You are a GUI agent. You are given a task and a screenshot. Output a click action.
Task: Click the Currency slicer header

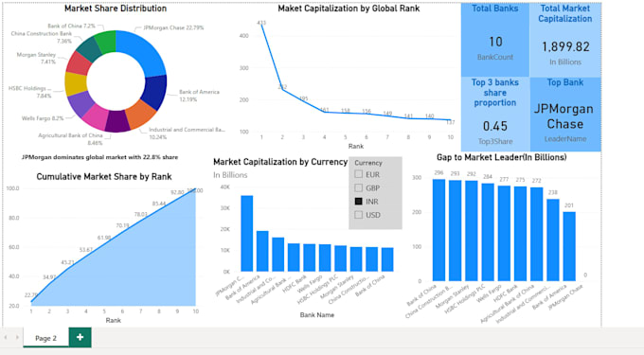click(x=368, y=163)
